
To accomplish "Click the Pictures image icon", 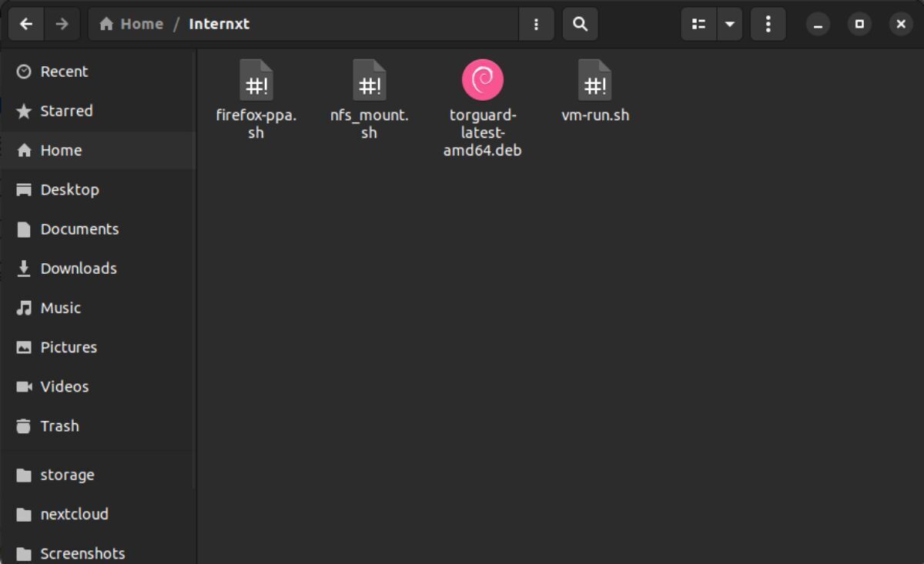I will point(24,347).
